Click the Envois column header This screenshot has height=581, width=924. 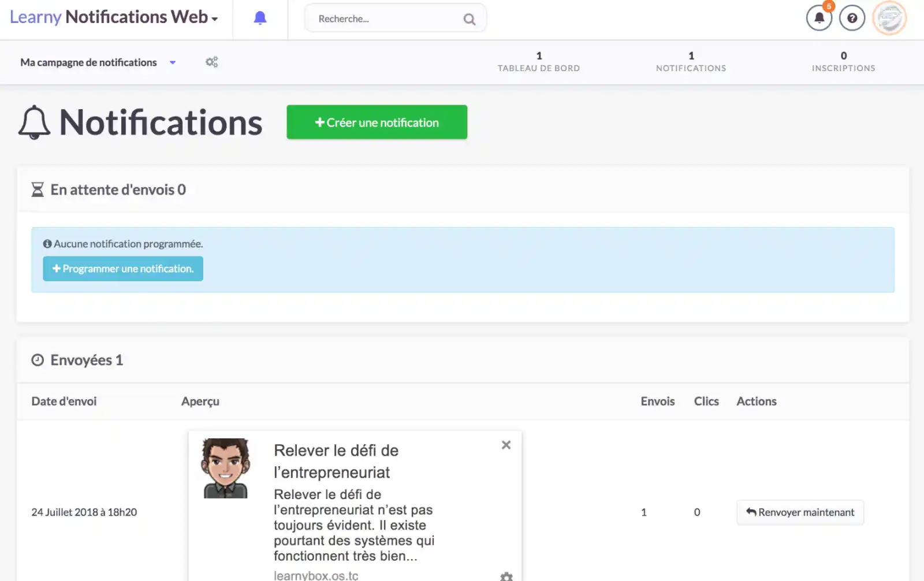[658, 401]
